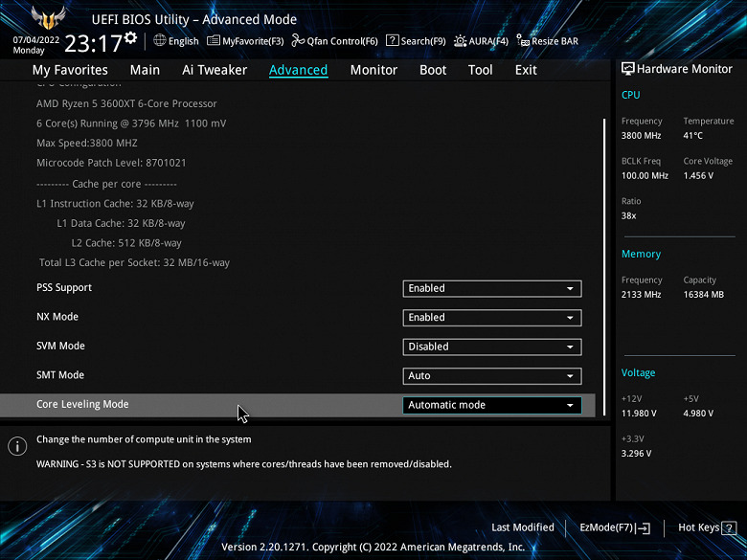Click Ratio value 38x
The width and height of the screenshot is (747, 560).
pos(629,216)
